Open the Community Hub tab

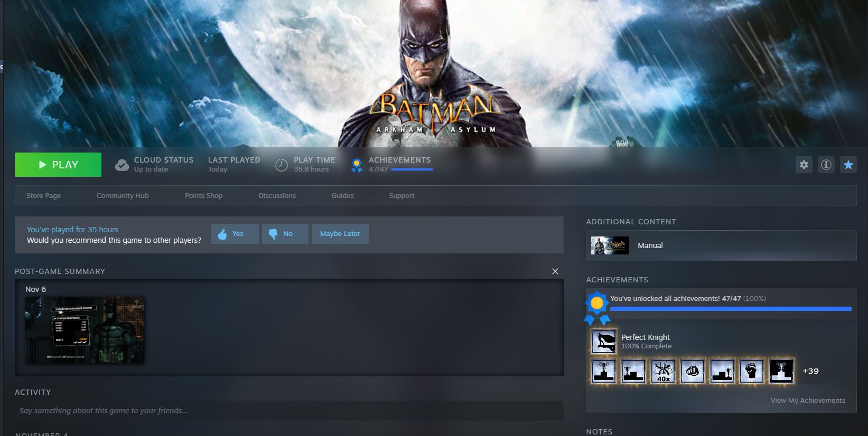(x=123, y=195)
